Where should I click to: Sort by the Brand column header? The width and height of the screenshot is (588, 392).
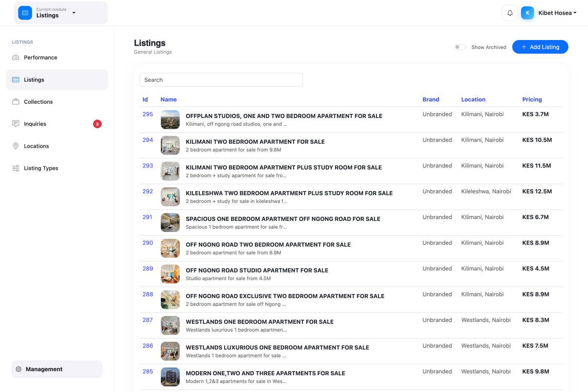click(x=431, y=100)
